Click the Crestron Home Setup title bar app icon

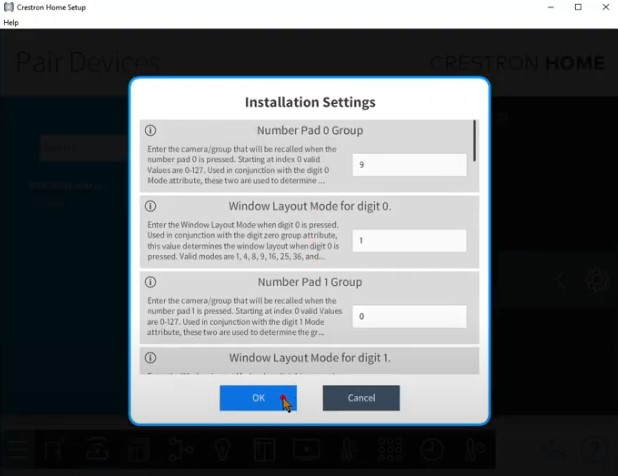point(9,7)
